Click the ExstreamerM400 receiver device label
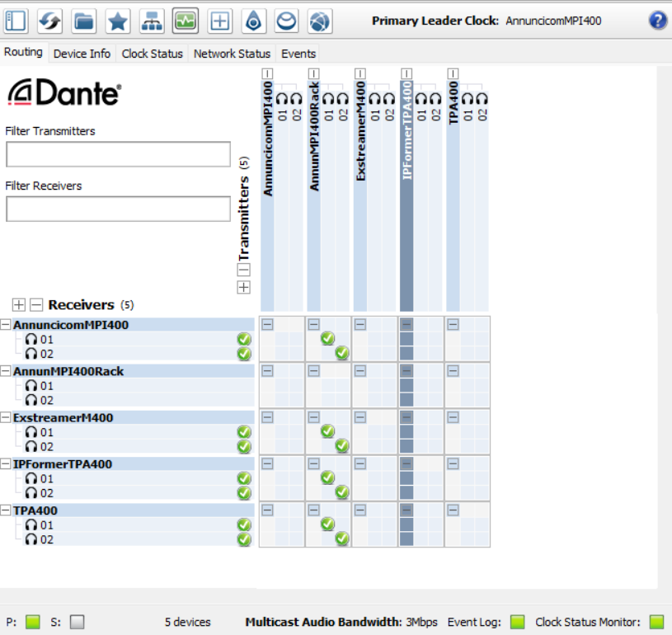672x635 pixels. click(x=63, y=418)
